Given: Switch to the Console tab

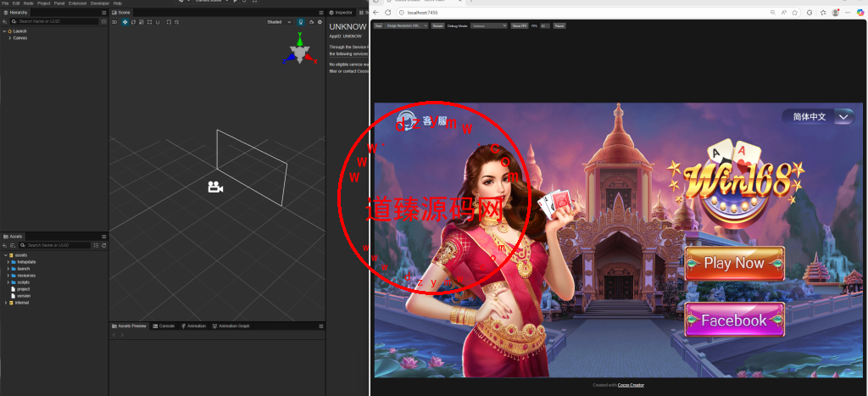Looking at the screenshot, I should (x=164, y=326).
